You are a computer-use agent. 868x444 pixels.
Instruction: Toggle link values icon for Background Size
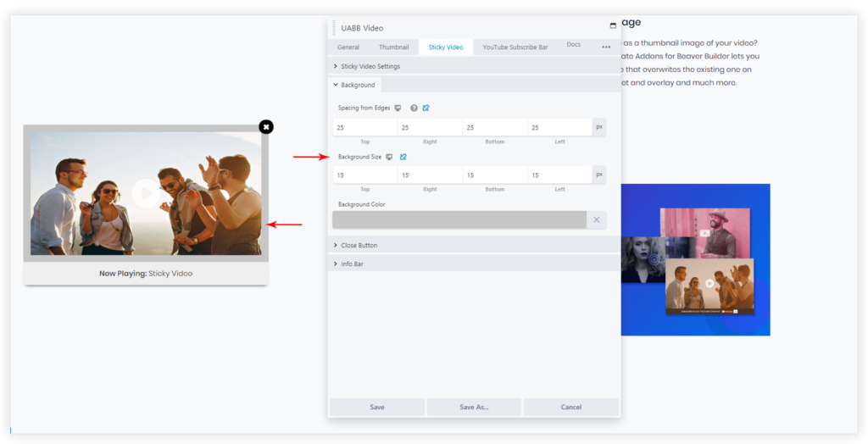tap(403, 157)
